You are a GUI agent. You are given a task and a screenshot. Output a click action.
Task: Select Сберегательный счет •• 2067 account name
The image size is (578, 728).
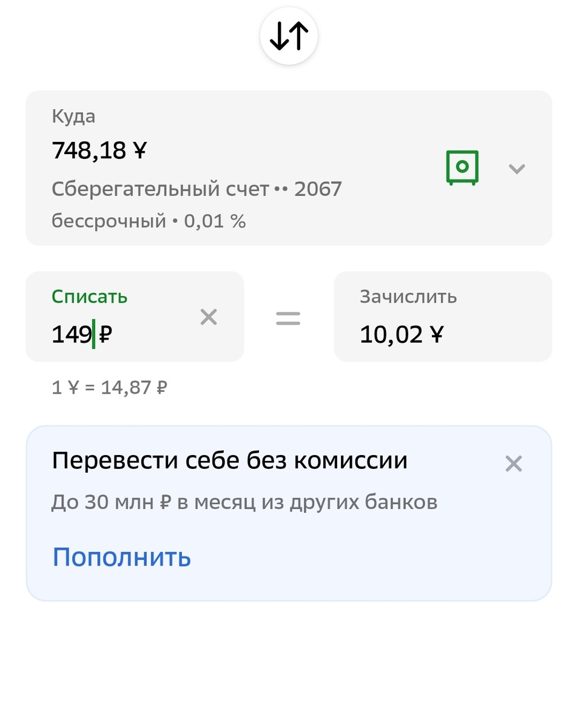pyautogui.click(x=197, y=189)
